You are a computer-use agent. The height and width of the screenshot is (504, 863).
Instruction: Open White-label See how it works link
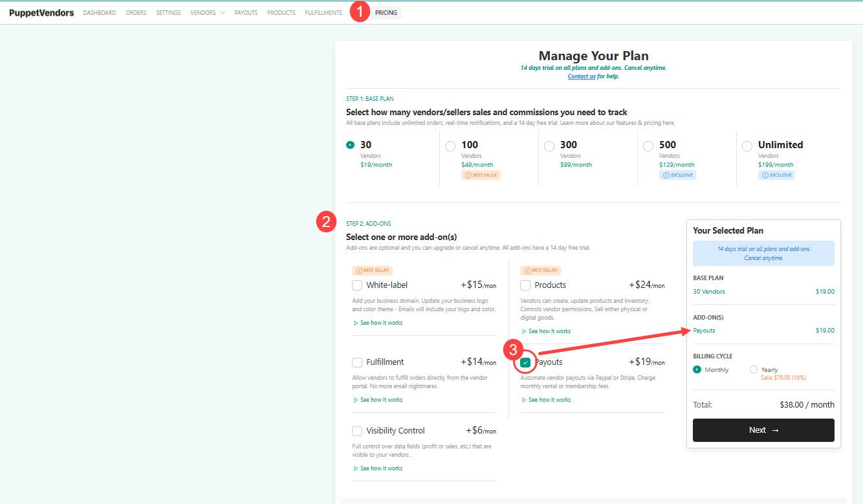tap(378, 323)
